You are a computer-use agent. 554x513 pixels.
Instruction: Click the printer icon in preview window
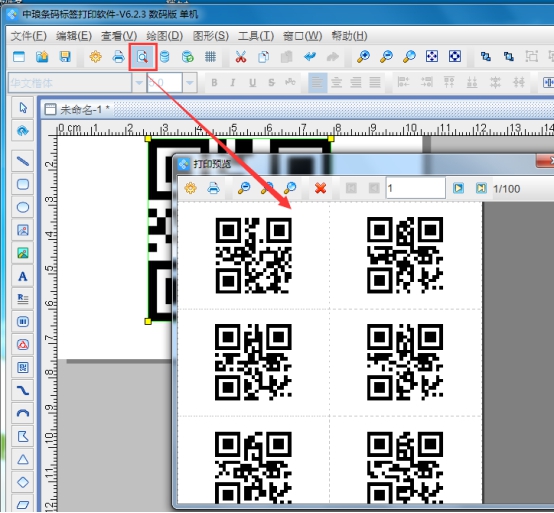pyautogui.click(x=213, y=188)
